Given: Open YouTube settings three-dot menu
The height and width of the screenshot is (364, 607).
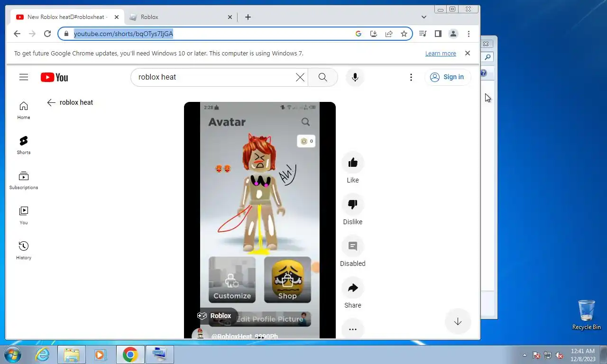Looking at the screenshot, I should 411,77.
